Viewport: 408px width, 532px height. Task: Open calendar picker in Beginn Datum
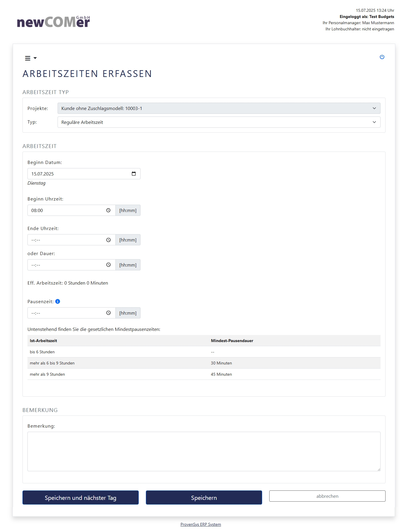click(x=134, y=174)
